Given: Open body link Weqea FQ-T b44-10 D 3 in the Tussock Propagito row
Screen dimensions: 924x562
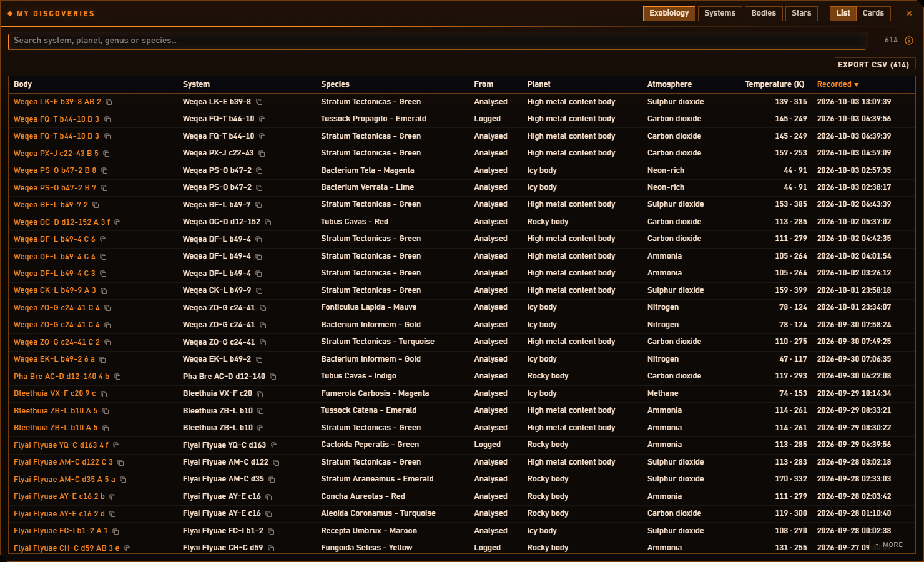Looking at the screenshot, I should [56, 119].
